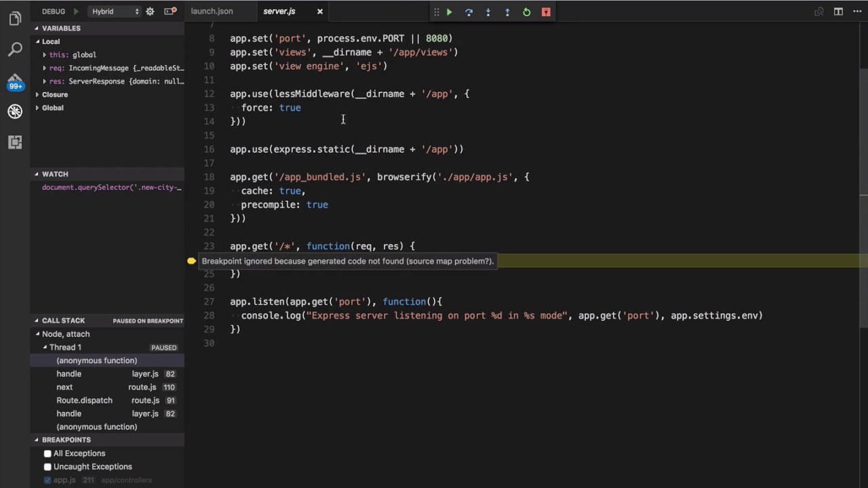Open the Search view in activity bar
This screenshot has width=868, height=488.
[15, 49]
